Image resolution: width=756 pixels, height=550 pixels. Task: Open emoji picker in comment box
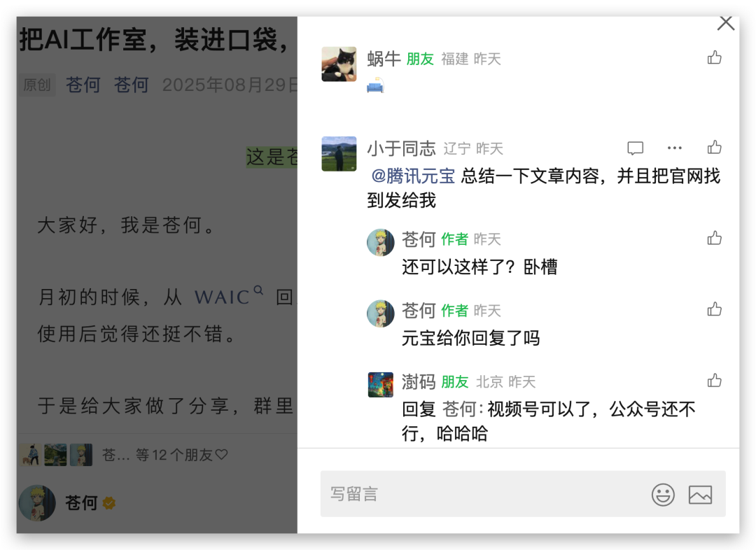point(663,495)
